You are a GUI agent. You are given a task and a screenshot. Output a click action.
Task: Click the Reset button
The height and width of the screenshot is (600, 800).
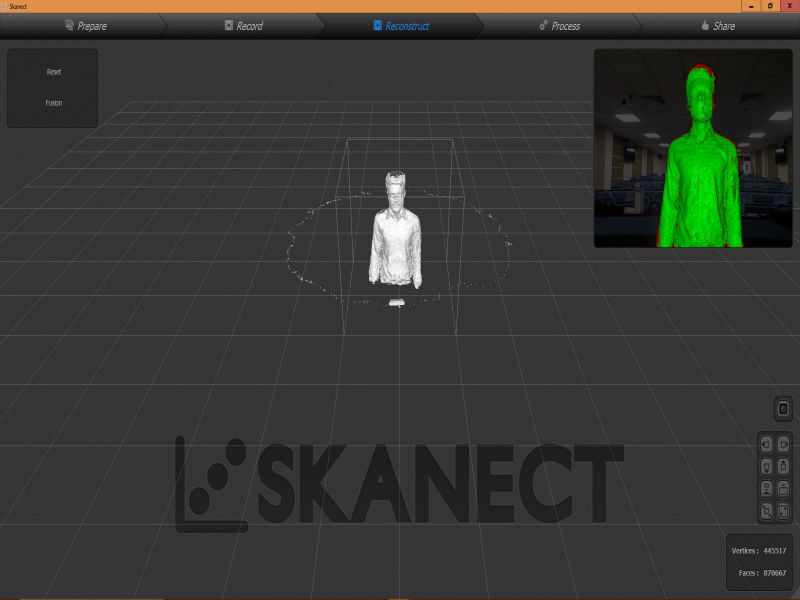(x=54, y=72)
